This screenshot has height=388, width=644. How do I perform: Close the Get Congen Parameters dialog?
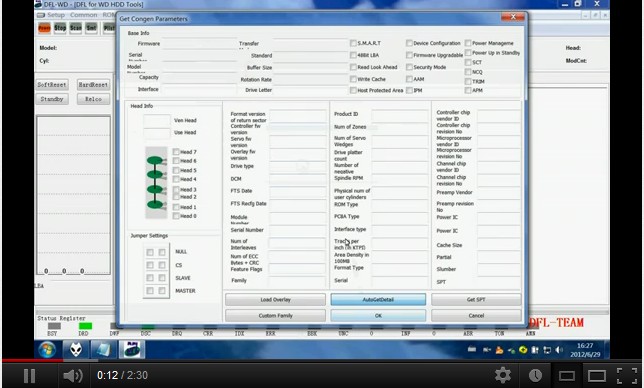point(513,17)
